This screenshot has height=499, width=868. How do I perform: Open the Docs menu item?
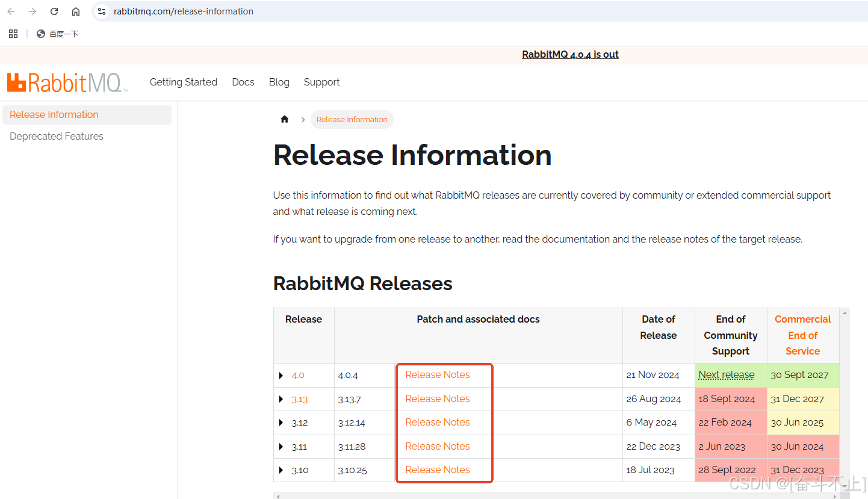point(243,82)
